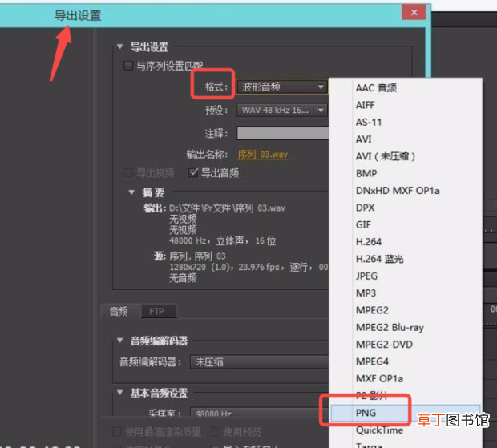Collapse the 摘要 summary section
Screen dimensions: 497x448
tap(131, 192)
